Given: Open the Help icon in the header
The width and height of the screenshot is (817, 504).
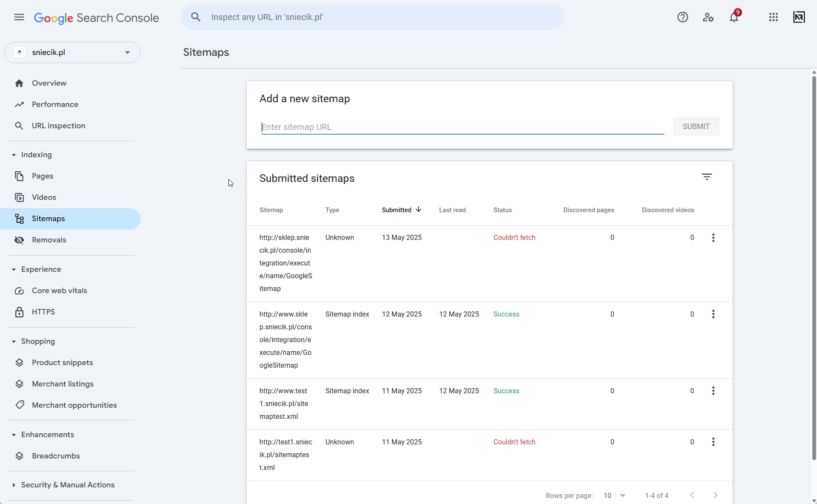Looking at the screenshot, I should coord(683,17).
